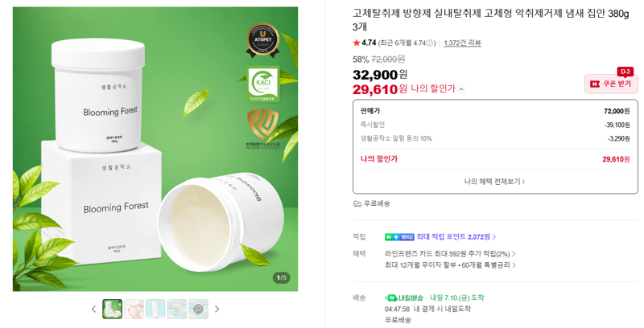Select the hand holding jar thumbnail
Image resolution: width=644 pixels, height=328 pixels.
pyautogui.click(x=134, y=310)
